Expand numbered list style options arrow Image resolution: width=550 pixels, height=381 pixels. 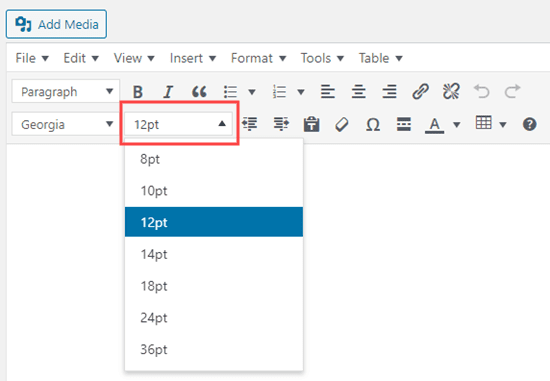click(301, 92)
